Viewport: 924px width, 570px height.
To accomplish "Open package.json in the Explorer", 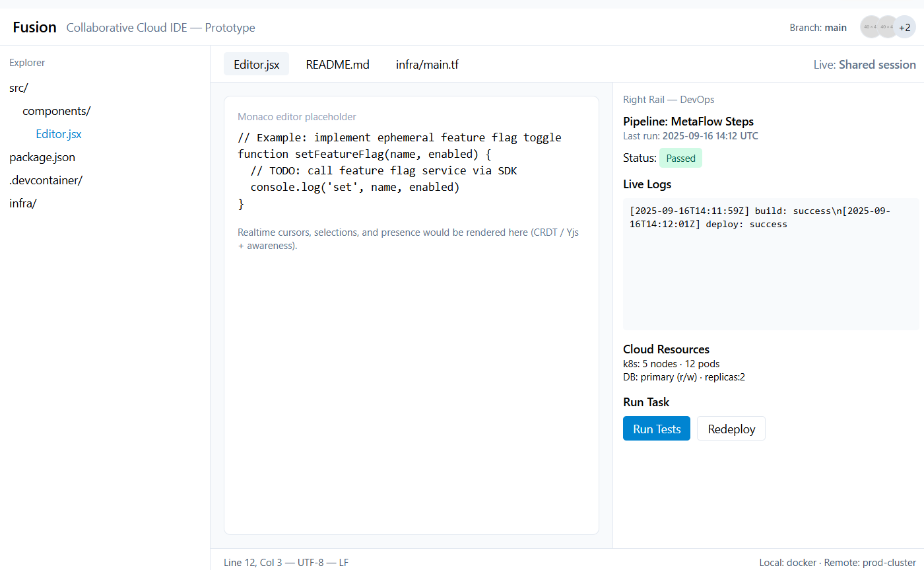I will pyautogui.click(x=42, y=157).
